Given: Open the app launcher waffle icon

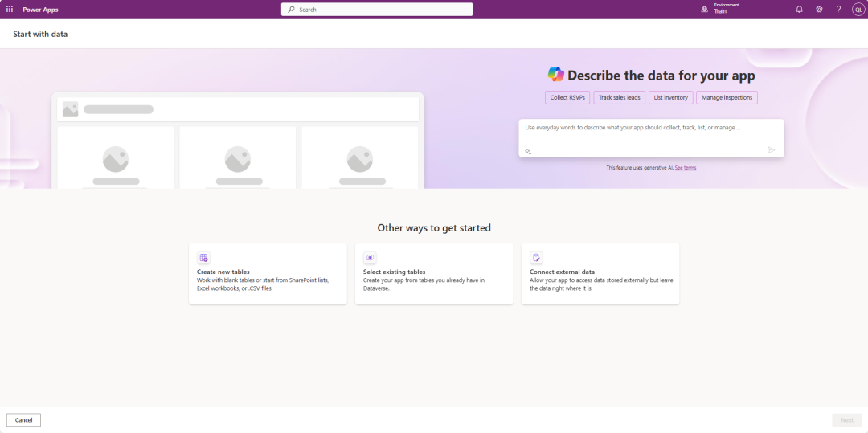Looking at the screenshot, I should (x=10, y=10).
